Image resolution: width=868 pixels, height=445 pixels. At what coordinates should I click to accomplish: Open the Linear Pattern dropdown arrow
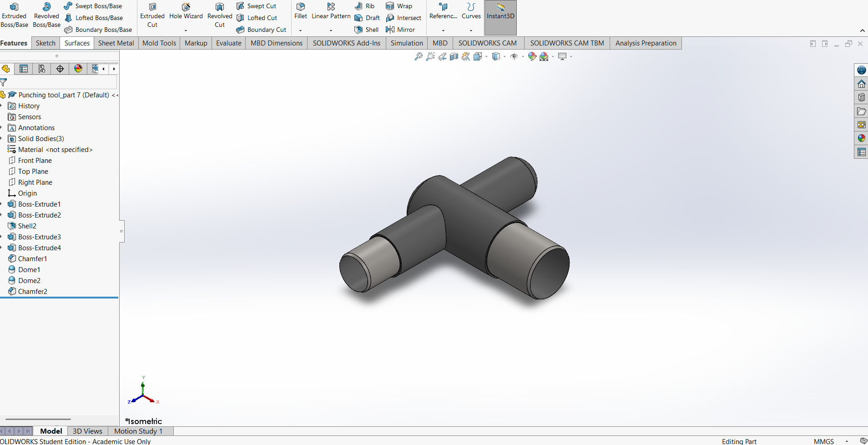click(x=331, y=30)
